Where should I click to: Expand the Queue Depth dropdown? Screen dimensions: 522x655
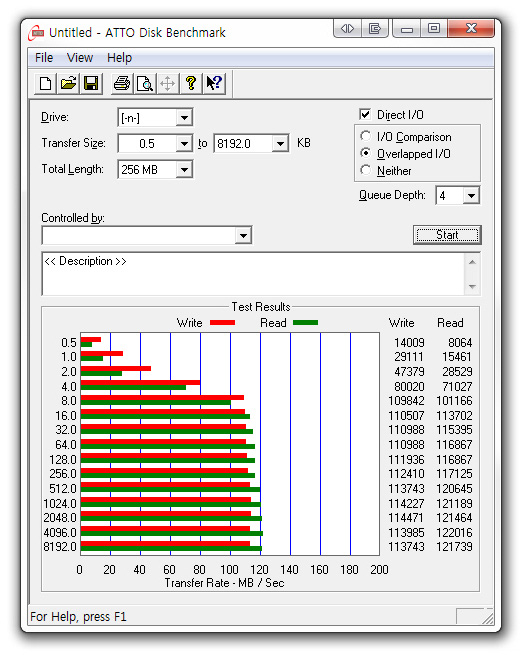click(x=471, y=195)
